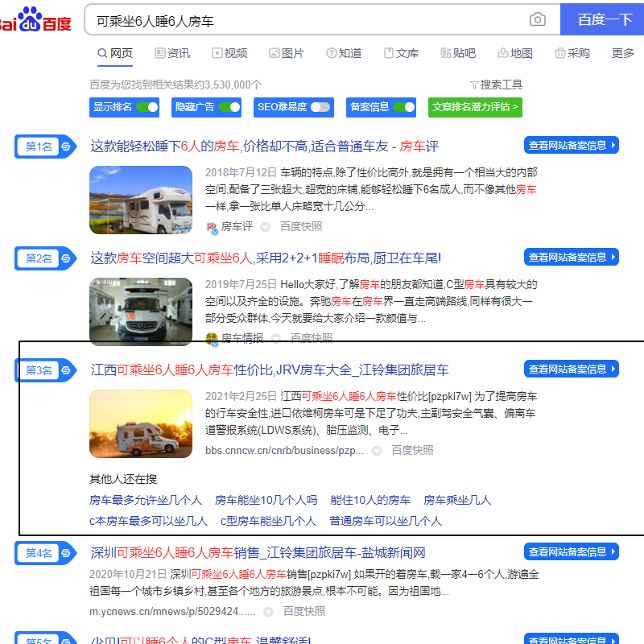Viewport: 644px width, 644px height.
Task: Open result 这款房车空间超大可乘坐6人
Action: coord(266,258)
